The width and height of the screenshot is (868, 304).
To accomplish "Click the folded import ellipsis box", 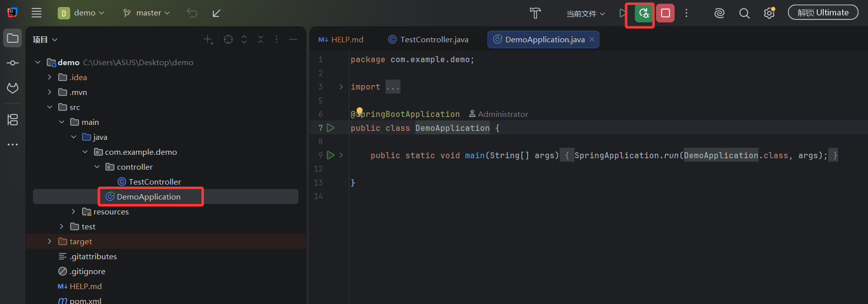I will click(393, 87).
